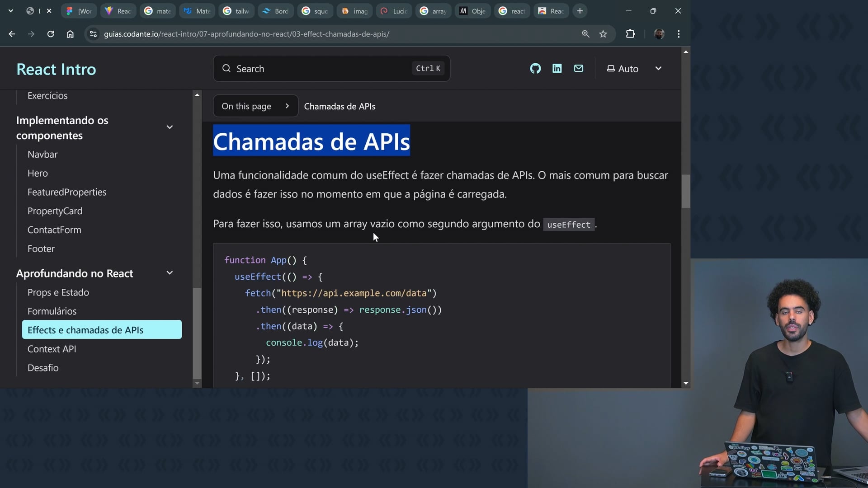Reload the page with refresh icon
This screenshot has height=488, width=868.
(51, 34)
